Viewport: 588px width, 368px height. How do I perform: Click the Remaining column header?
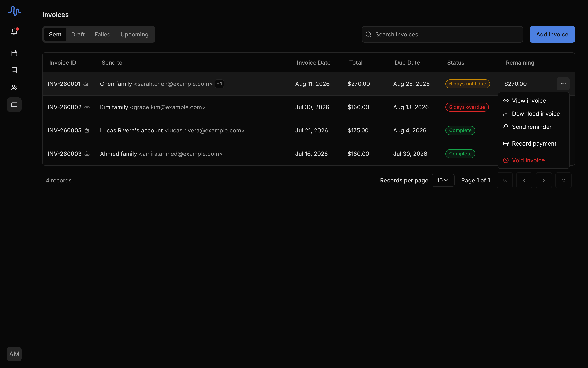tap(520, 63)
